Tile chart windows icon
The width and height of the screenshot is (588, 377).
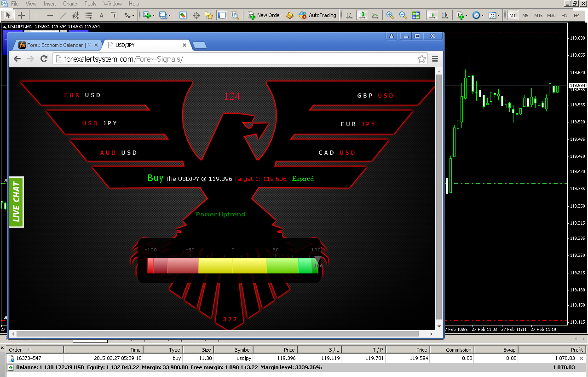point(416,15)
